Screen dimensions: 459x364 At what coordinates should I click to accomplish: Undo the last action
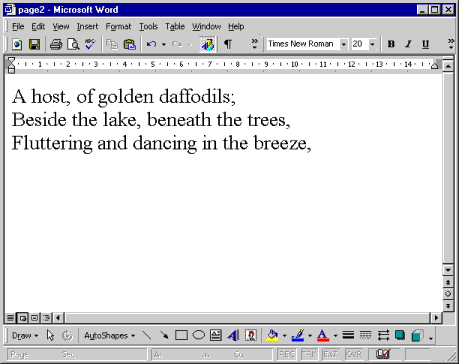coord(152,44)
